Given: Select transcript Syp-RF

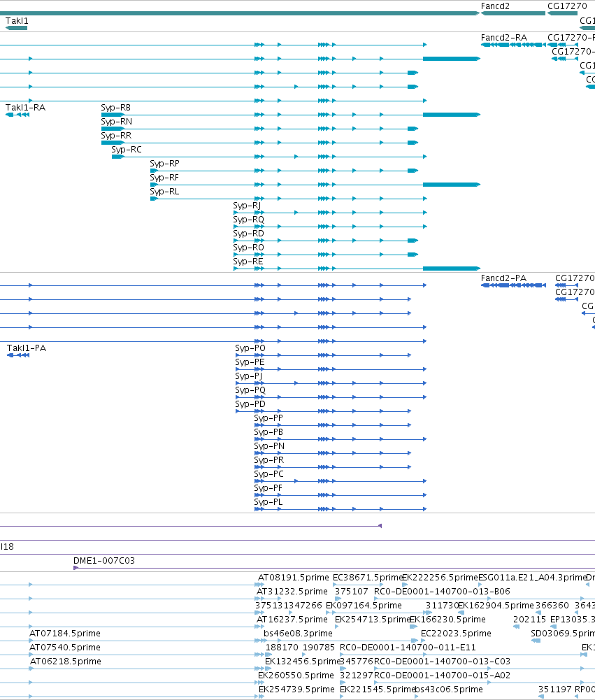Looking at the screenshot, I should (315, 185).
